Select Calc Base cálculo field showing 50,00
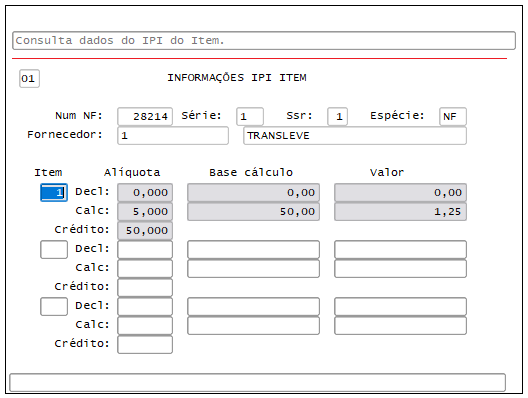528x398 pixels. (253, 211)
